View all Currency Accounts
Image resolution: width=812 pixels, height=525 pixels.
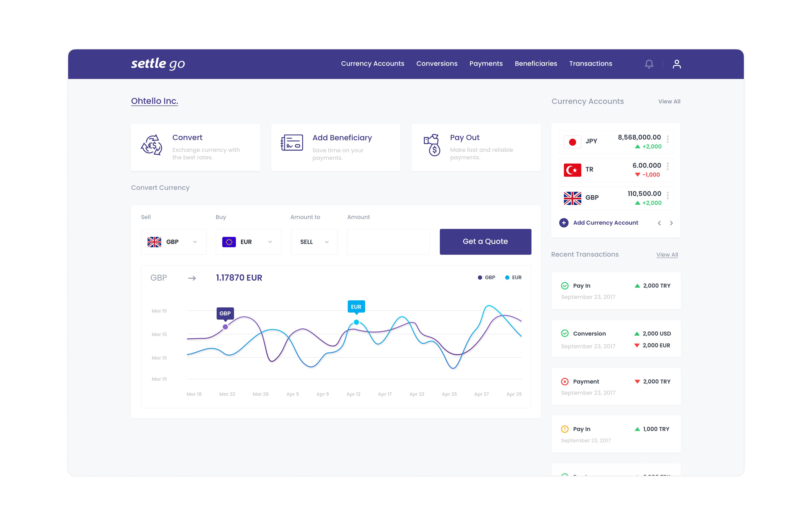[669, 102]
